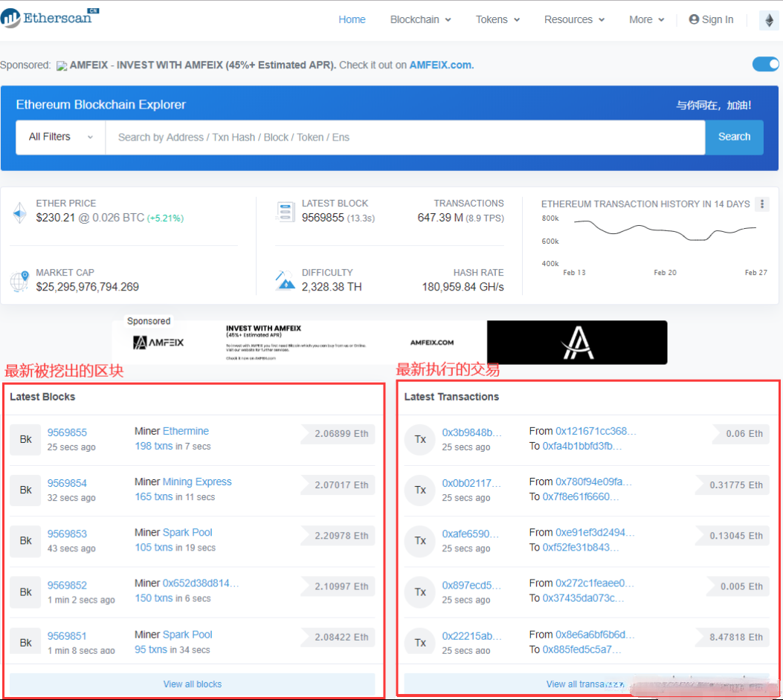
Task: Open the 105 txns link
Action: (154, 548)
